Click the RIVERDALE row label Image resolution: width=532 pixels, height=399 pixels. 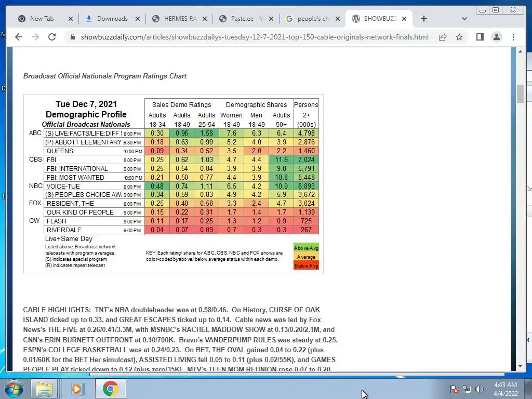[x=64, y=230]
